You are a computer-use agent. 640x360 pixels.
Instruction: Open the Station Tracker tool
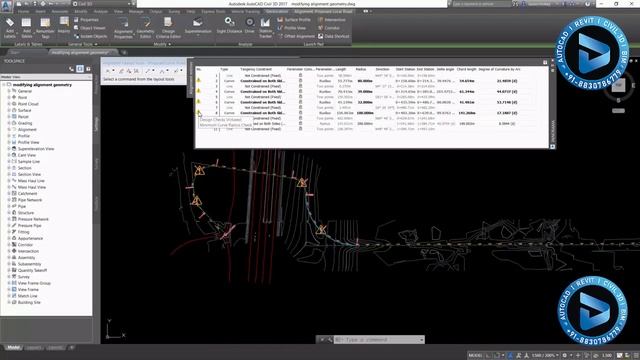265,28
